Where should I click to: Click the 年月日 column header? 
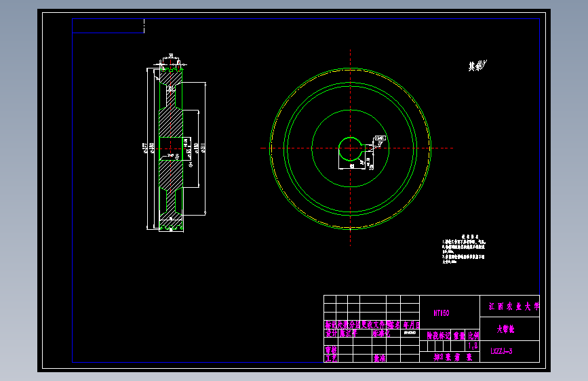(x=411, y=325)
